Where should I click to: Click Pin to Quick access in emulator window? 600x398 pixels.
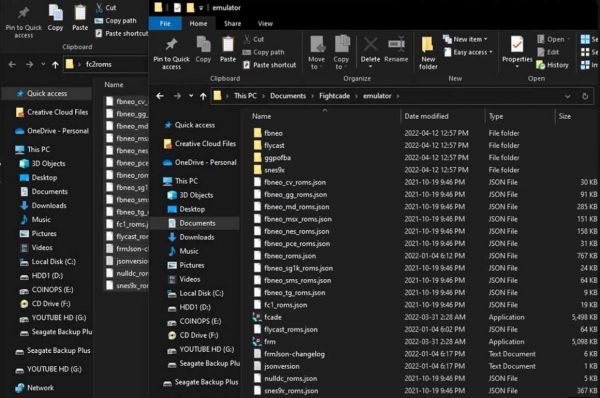tap(171, 54)
